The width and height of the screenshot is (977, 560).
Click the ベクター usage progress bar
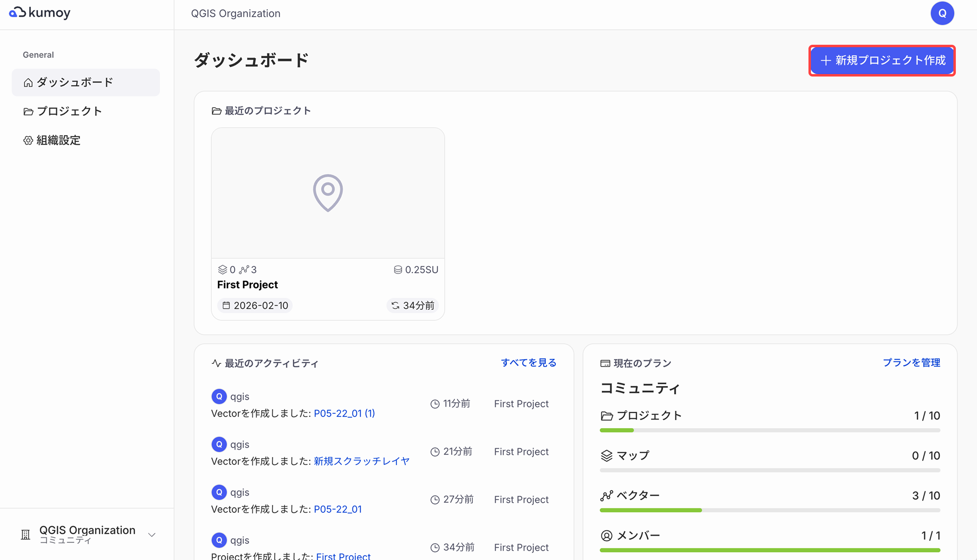pos(769,510)
